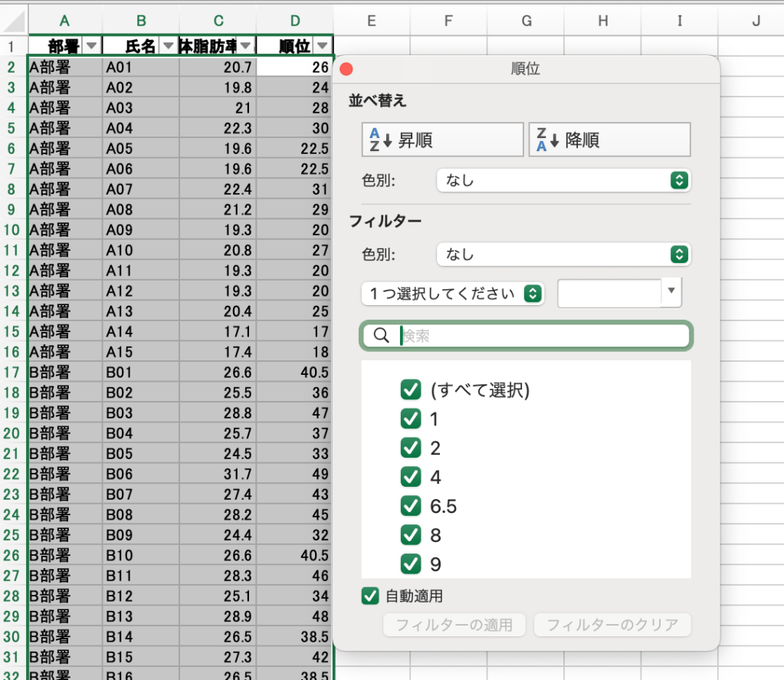Open filter arrow on 体脂肪率 header
Screen dimensions: 784x680
click(245, 46)
